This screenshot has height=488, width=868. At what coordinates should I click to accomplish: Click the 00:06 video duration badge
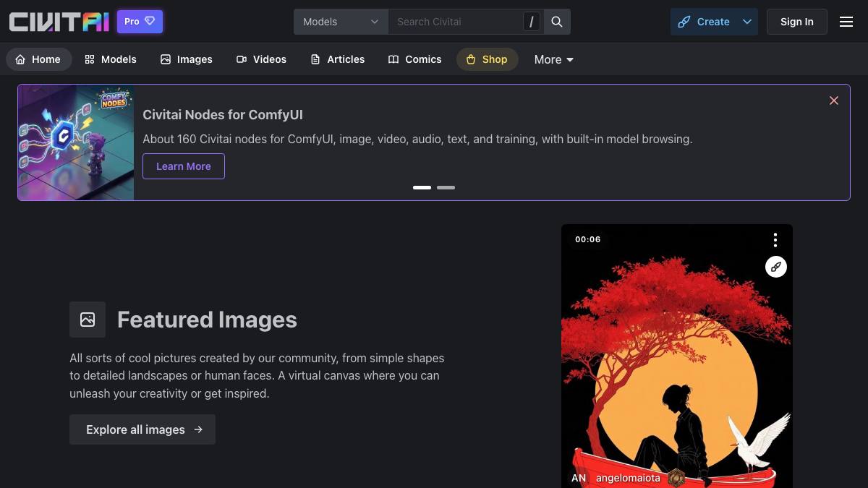(x=588, y=239)
